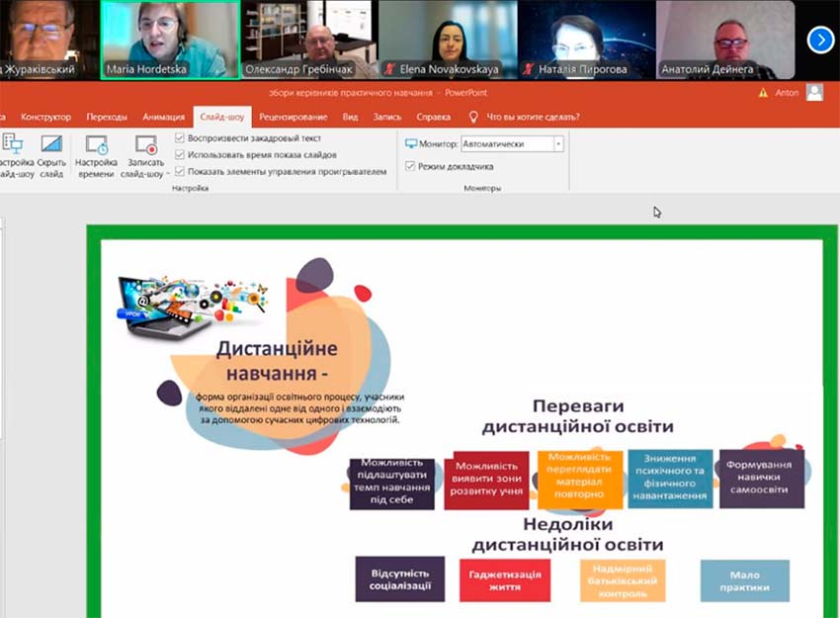Click the Anton user account avatar
This screenshot has height=618, width=840.
coord(814,92)
